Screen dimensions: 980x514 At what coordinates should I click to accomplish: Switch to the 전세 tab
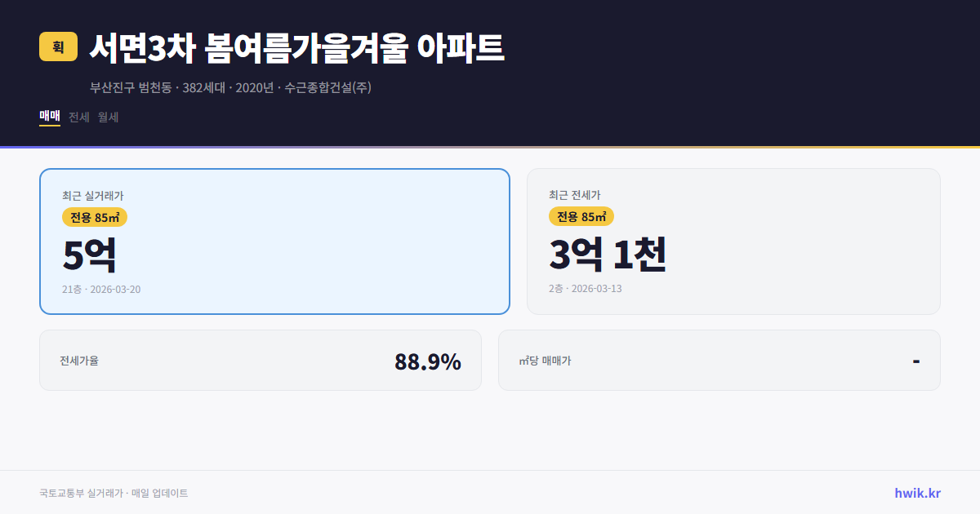tap(78, 117)
